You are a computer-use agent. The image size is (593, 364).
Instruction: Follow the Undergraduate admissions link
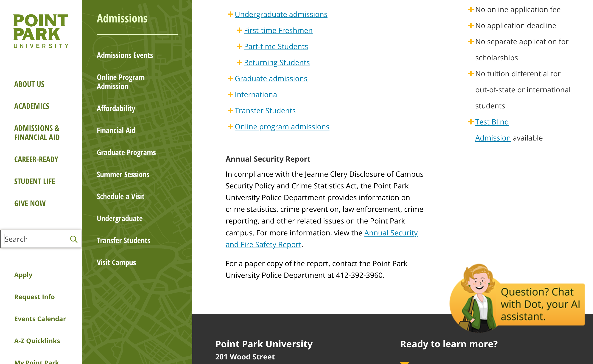(x=281, y=14)
